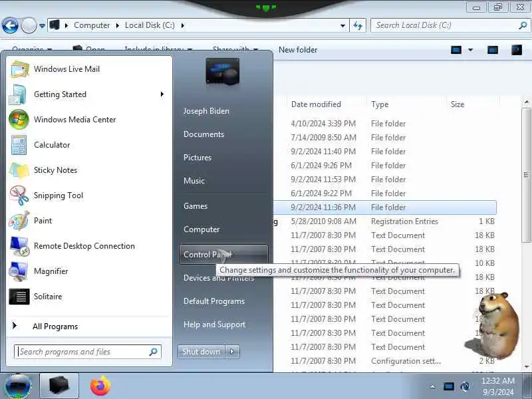
Task: Expand the Getting Started submenu arrow
Action: pos(162,94)
